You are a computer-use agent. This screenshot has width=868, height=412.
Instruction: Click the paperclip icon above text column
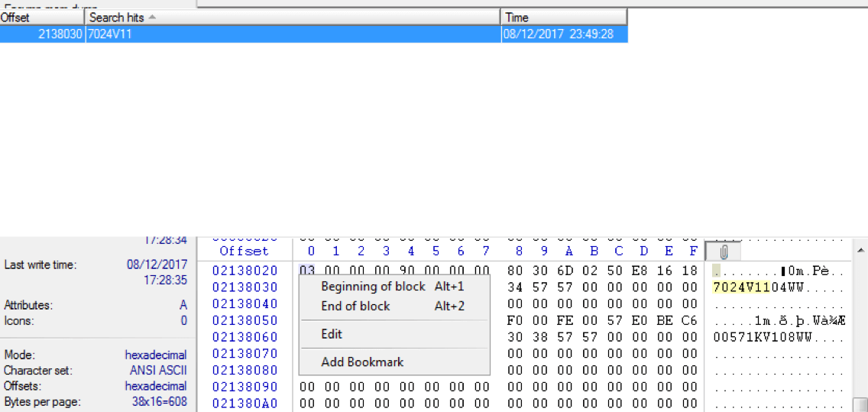tap(722, 252)
